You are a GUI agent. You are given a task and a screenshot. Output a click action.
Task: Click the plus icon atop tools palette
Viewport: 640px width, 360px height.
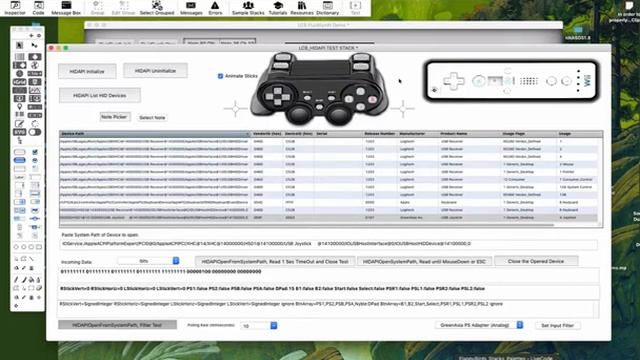click(x=31, y=36)
